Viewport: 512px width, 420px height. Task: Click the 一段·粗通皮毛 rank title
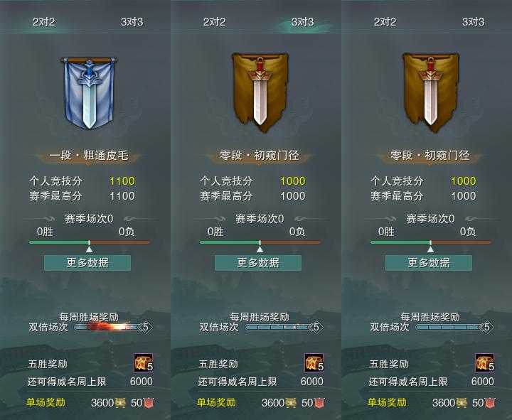click(x=89, y=156)
